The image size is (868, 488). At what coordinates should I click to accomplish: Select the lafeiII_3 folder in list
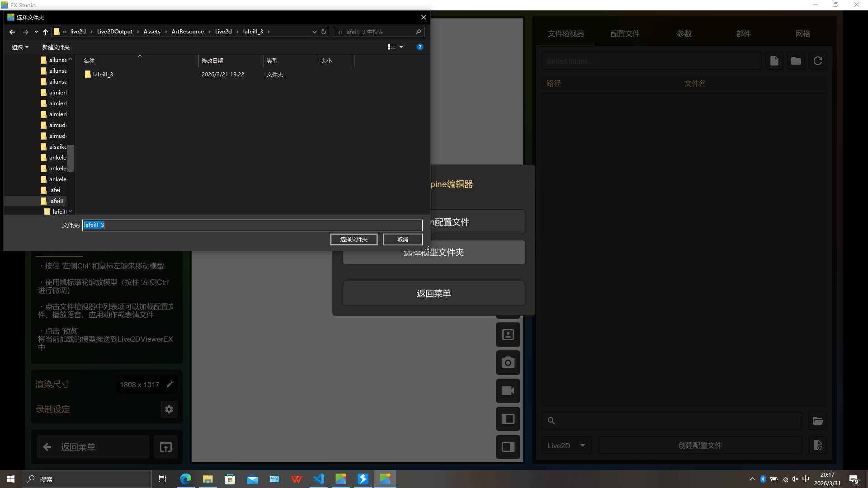(x=103, y=75)
